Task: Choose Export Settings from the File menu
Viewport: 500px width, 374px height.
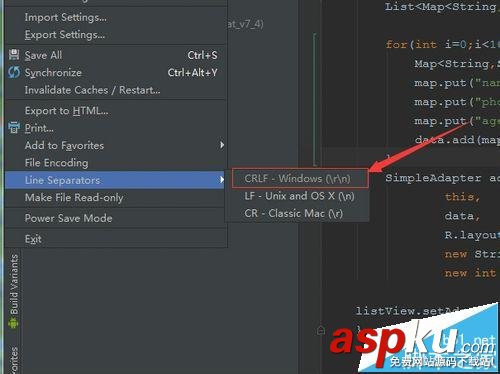Action: click(x=116, y=35)
